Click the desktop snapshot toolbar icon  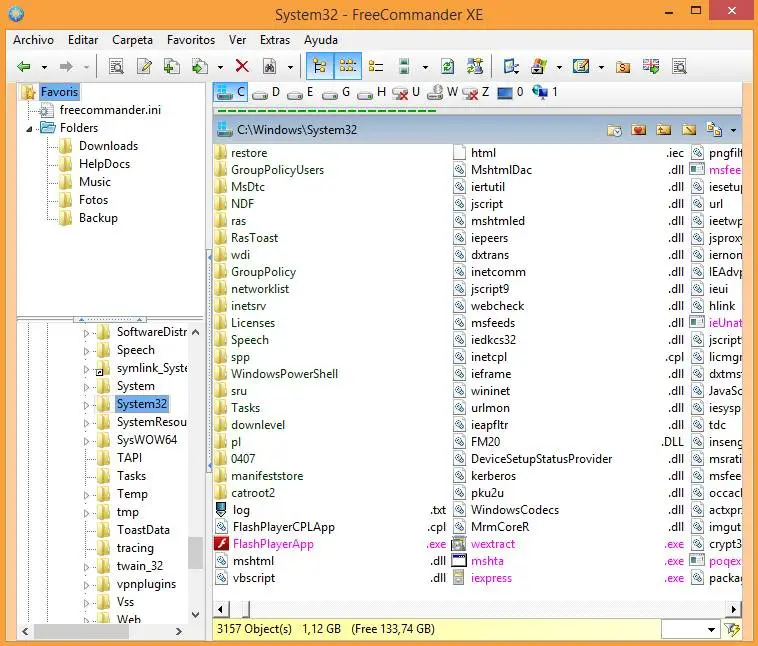(x=511, y=66)
